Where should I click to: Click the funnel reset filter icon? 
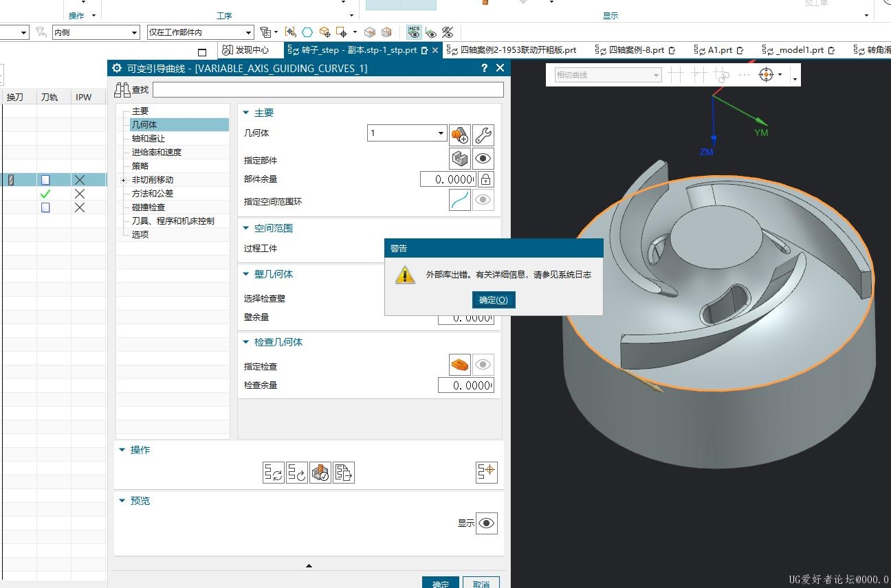coord(41,32)
